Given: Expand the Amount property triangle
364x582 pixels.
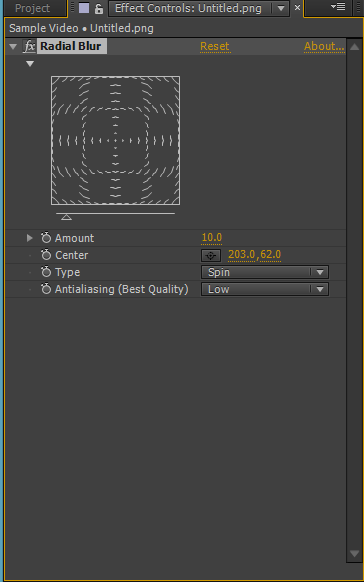Looking at the screenshot, I should coord(30,238).
